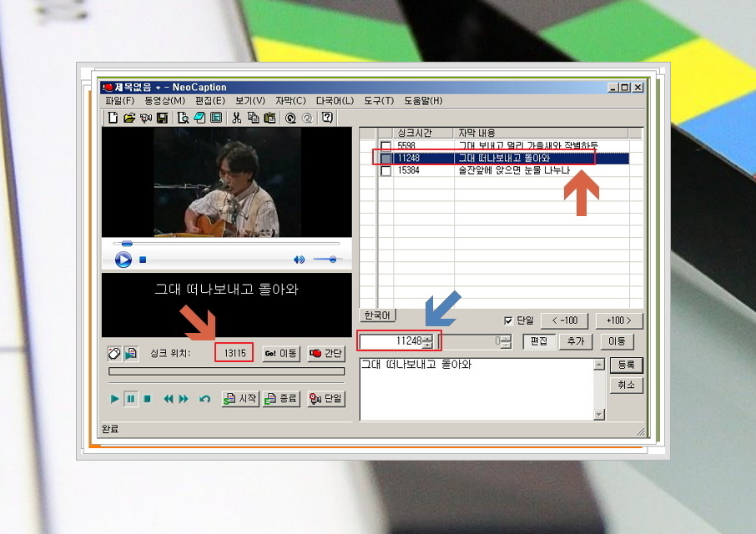Image resolution: width=756 pixels, height=534 pixels.
Task: Click the spinner arrows of the 11248 field
Action: (427, 341)
